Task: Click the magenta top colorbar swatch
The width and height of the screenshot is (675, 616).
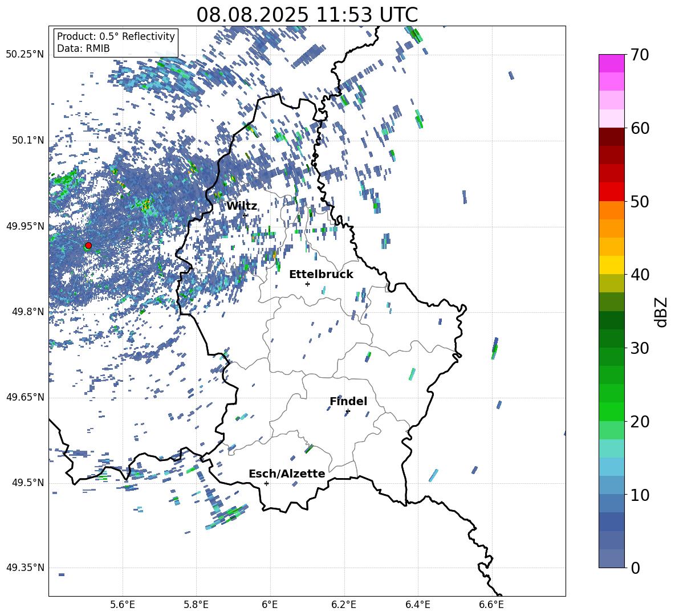Action: pos(612,63)
